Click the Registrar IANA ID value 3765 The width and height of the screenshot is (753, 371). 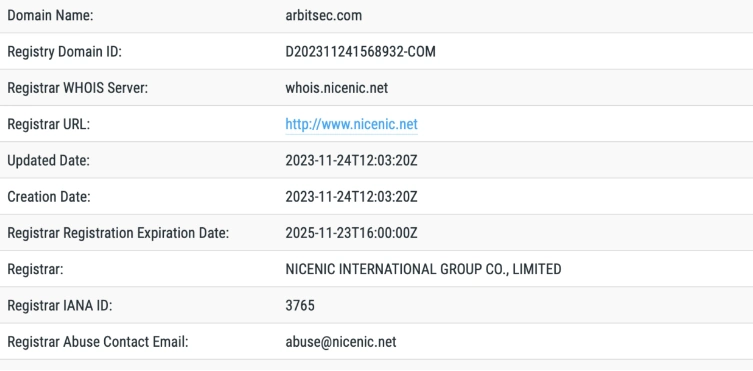[x=300, y=306]
